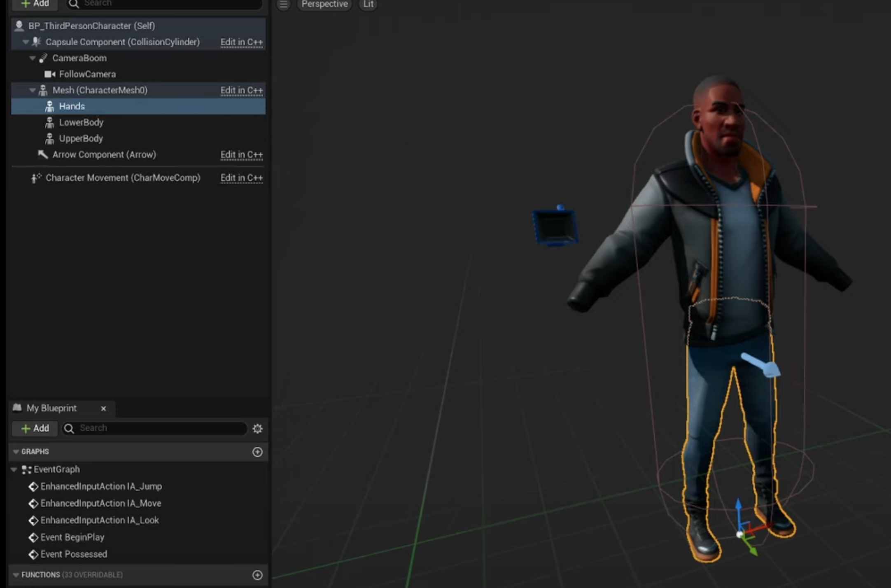Click Edit in C++ for Capsule Component
The height and width of the screenshot is (588, 891).
241,42
